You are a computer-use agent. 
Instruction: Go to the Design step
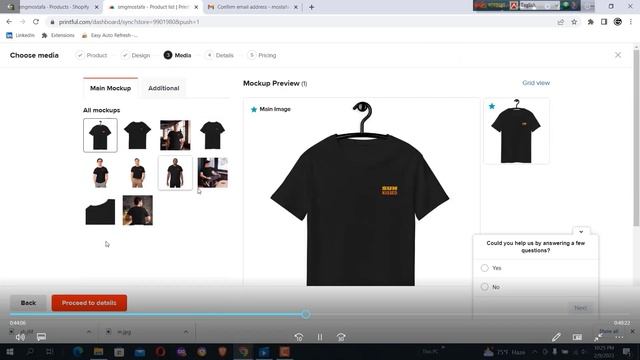tap(136, 55)
